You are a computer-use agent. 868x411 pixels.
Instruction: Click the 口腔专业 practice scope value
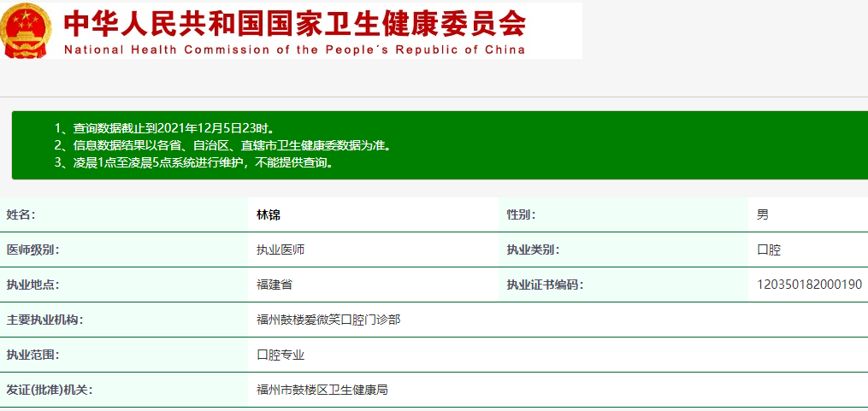point(280,355)
